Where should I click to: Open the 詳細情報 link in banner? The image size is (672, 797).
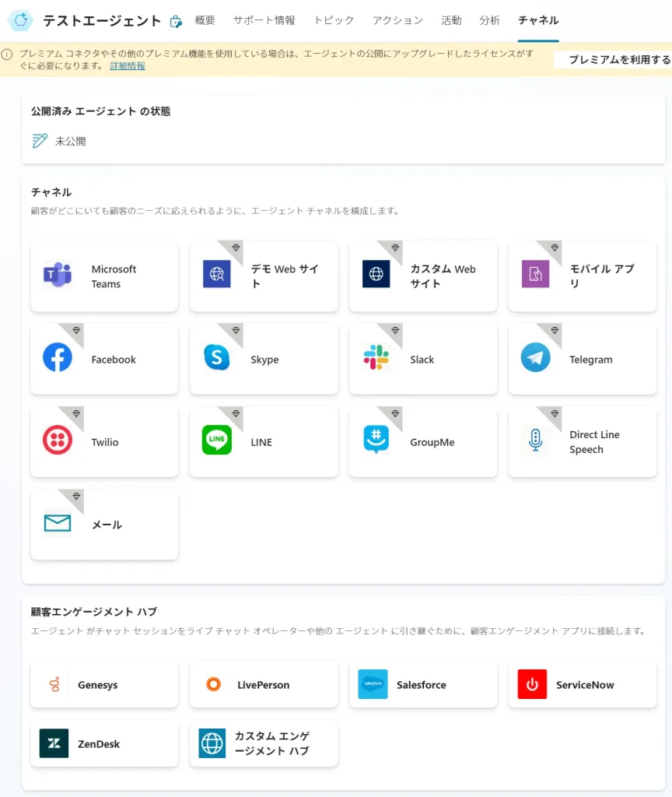click(x=128, y=66)
